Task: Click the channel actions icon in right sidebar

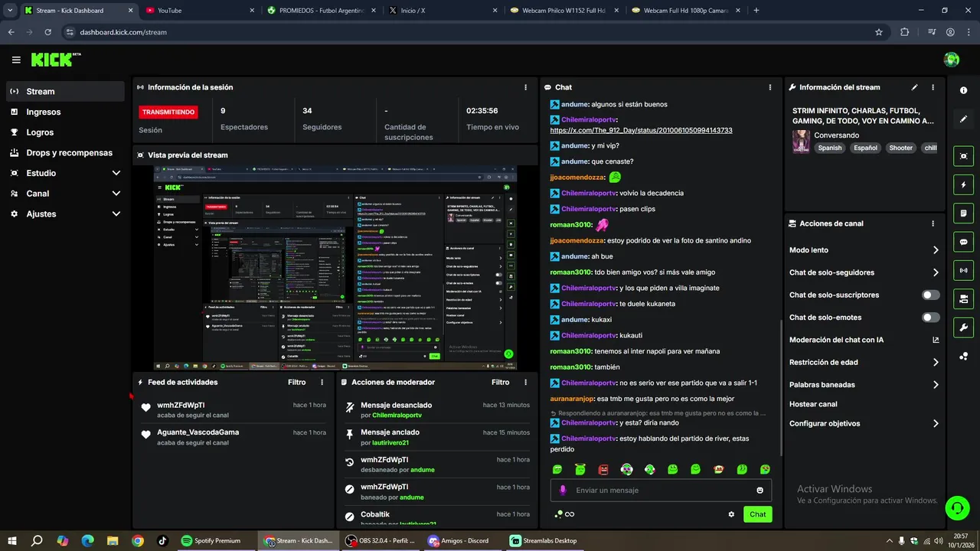Action: tap(963, 298)
